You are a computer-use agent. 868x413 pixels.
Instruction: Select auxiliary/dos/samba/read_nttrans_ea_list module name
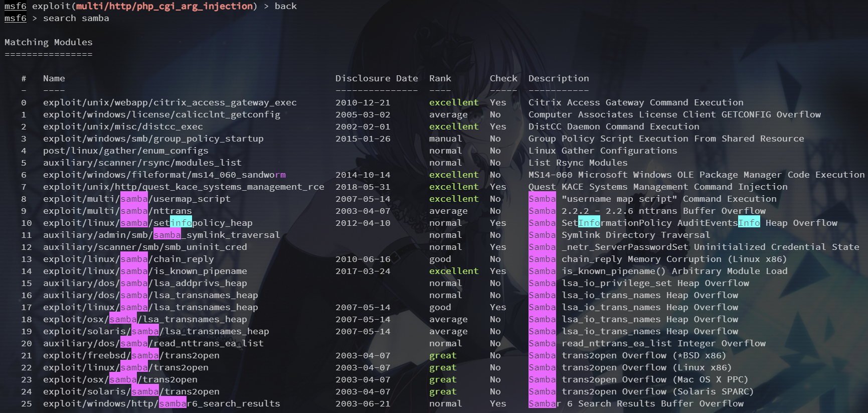153,343
